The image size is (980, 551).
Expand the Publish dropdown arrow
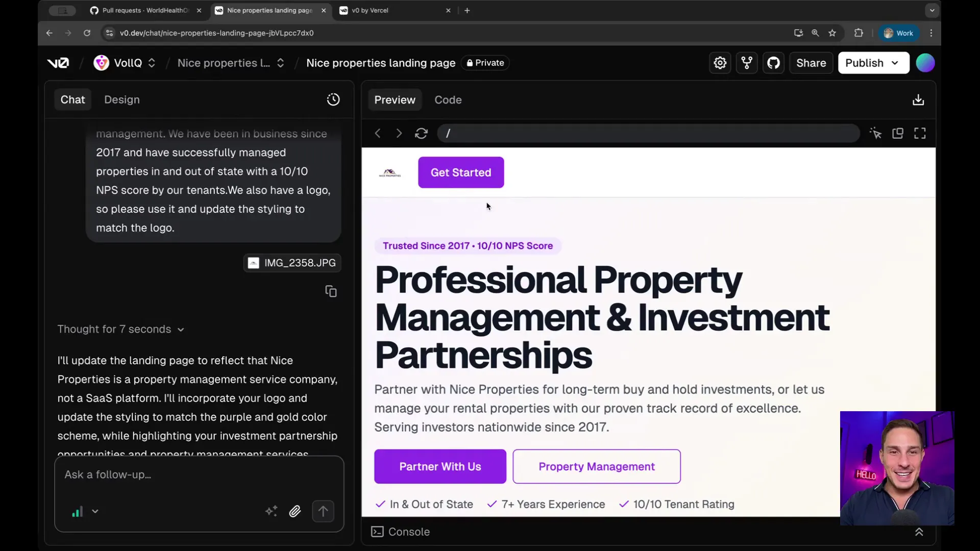(x=895, y=63)
